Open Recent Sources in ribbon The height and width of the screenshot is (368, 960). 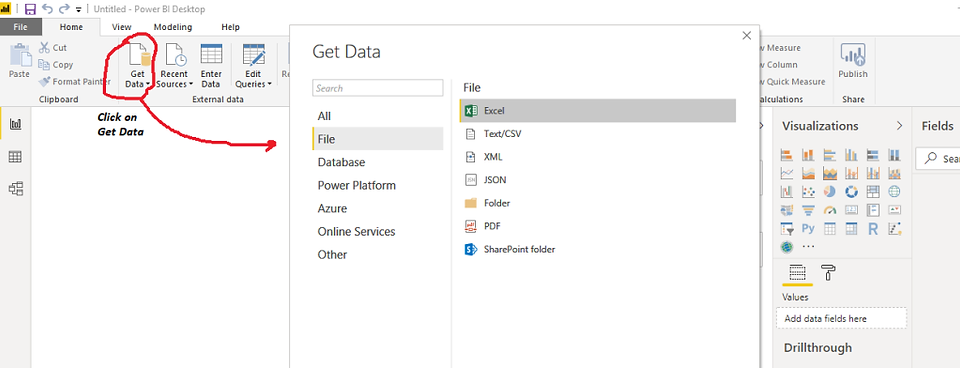(174, 66)
